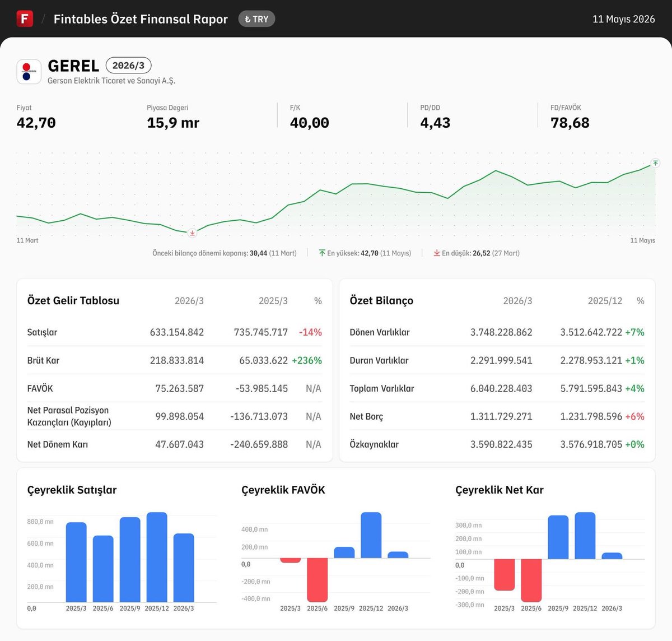
Task: Click the 2025/12 bar in Çeyreklik FAVÖK
Action: 371,535
